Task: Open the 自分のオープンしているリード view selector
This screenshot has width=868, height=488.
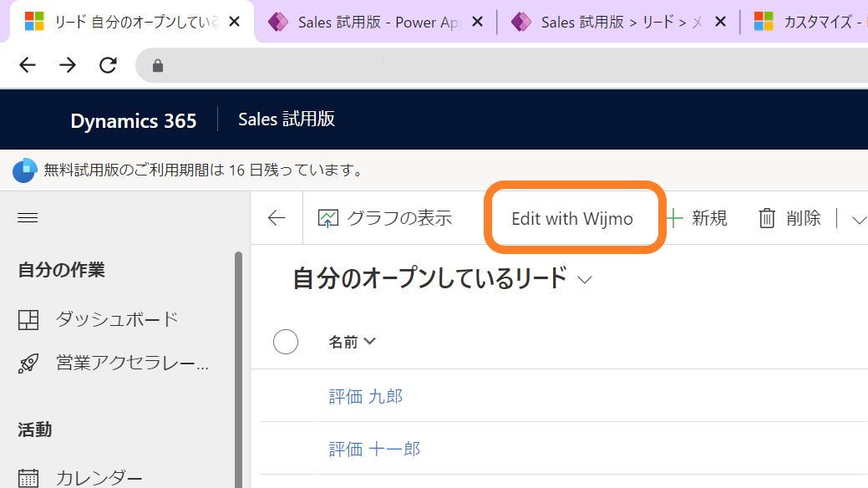Action: 442,278
